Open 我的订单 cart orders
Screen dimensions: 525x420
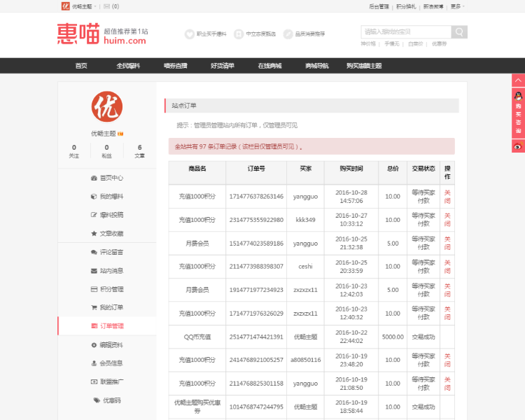point(107,307)
